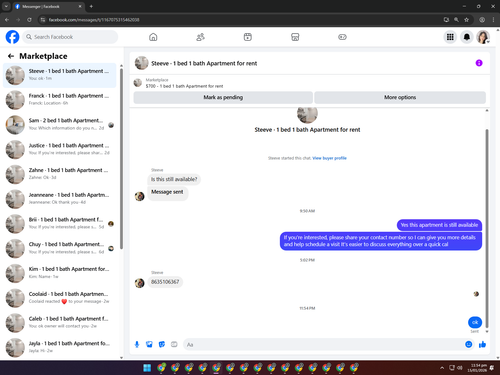Viewport: 500px width, 375px height.
Task: Open Zahne conversation in chat list
Action: (x=60, y=174)
